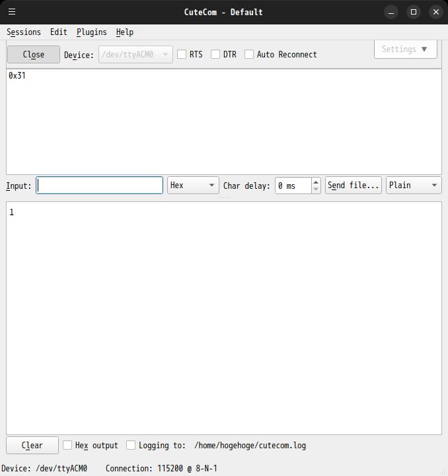
Task: Increase Char delay with up arrow
Action: tap(316, 182)
